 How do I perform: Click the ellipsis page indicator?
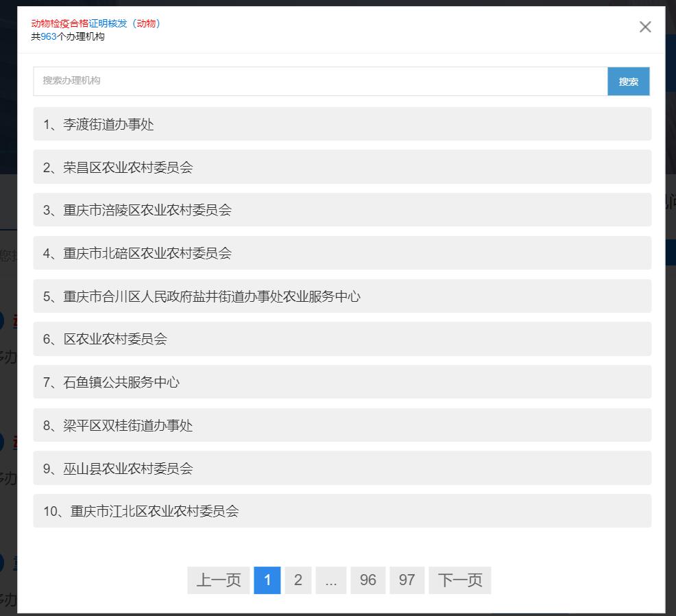click(331, 580)
